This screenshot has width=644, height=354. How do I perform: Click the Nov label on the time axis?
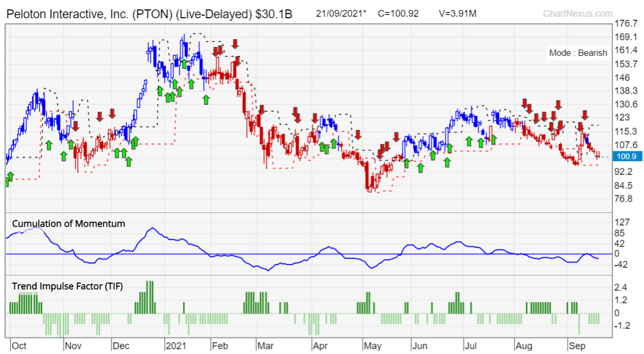coord(73,346)
